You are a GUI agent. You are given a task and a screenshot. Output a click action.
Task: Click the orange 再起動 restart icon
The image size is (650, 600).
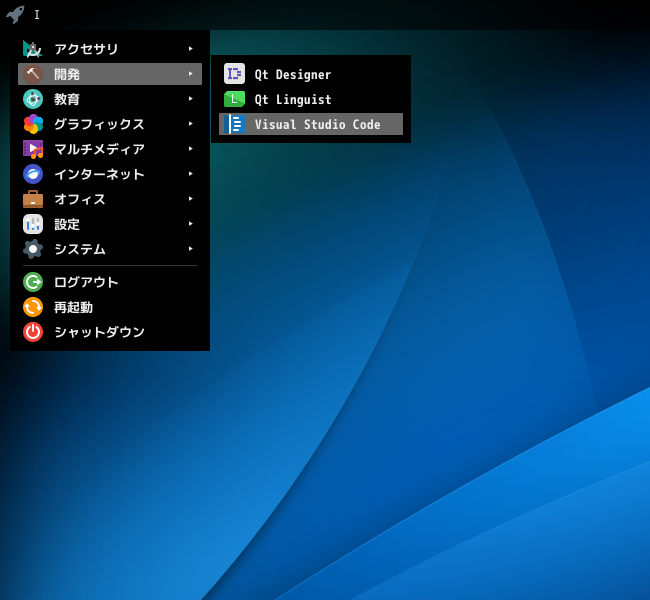tap(33, 307)
